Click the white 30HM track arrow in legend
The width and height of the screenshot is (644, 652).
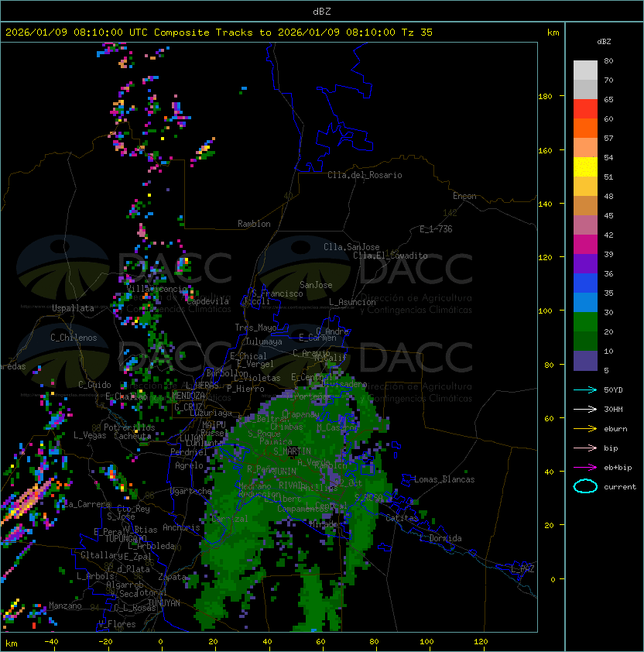click(585, 409)
